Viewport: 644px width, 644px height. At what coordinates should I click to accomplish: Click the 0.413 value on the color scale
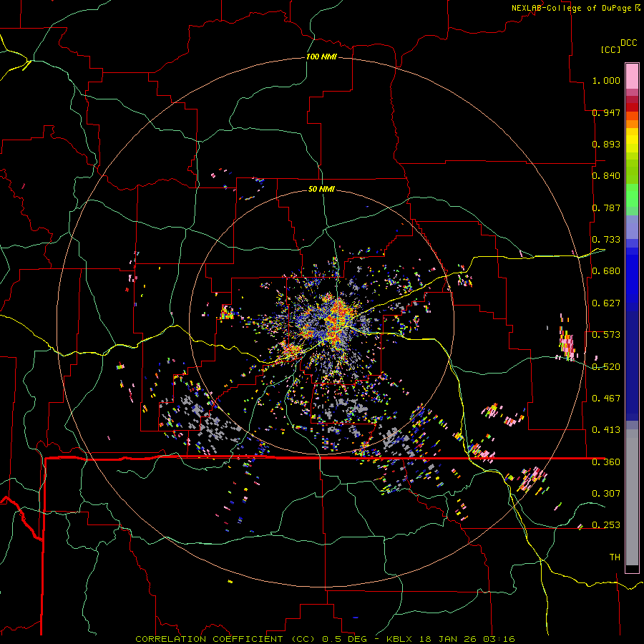coord(606,430)
